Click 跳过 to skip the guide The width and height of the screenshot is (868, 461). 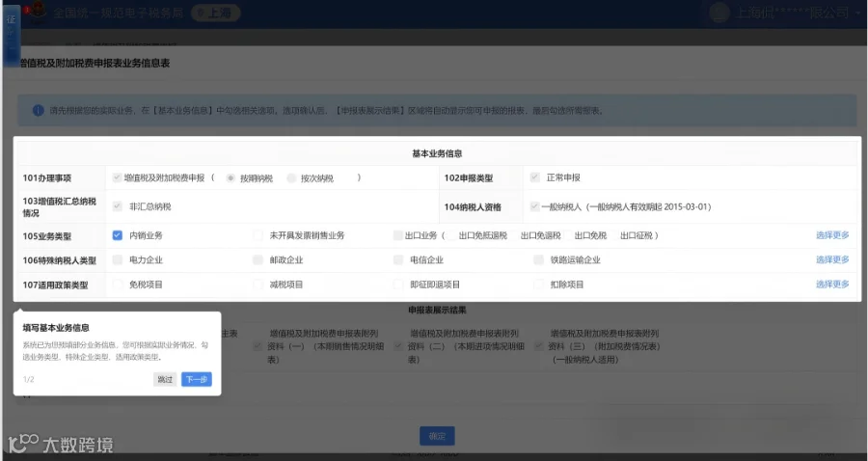(165, 379)
